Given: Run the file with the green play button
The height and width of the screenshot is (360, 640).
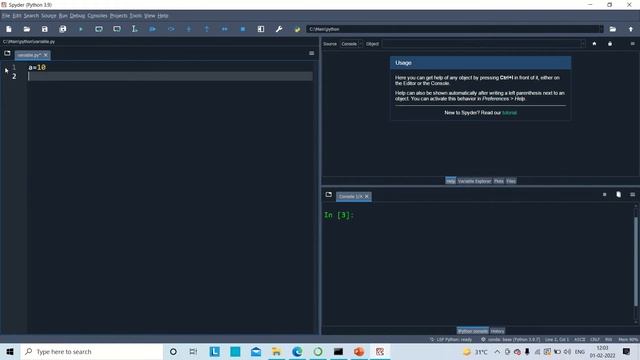Looking at the screenshot, I should click(x=81, y=29).
